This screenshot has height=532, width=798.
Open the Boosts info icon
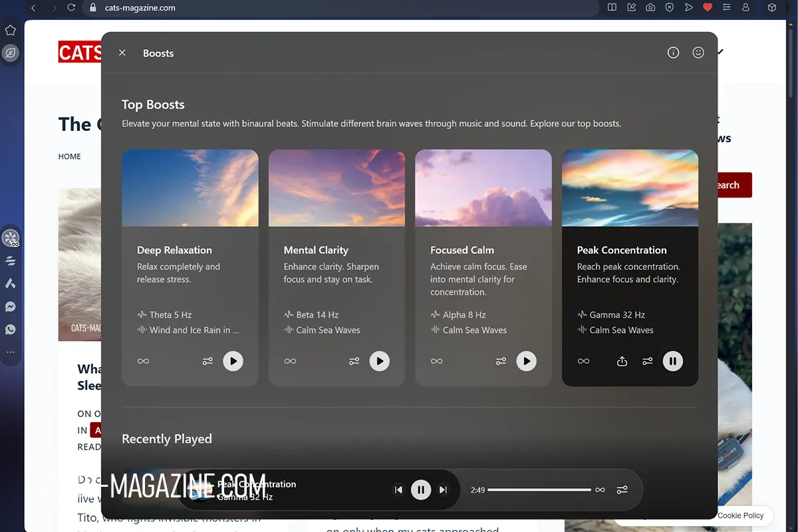(673, 53)
